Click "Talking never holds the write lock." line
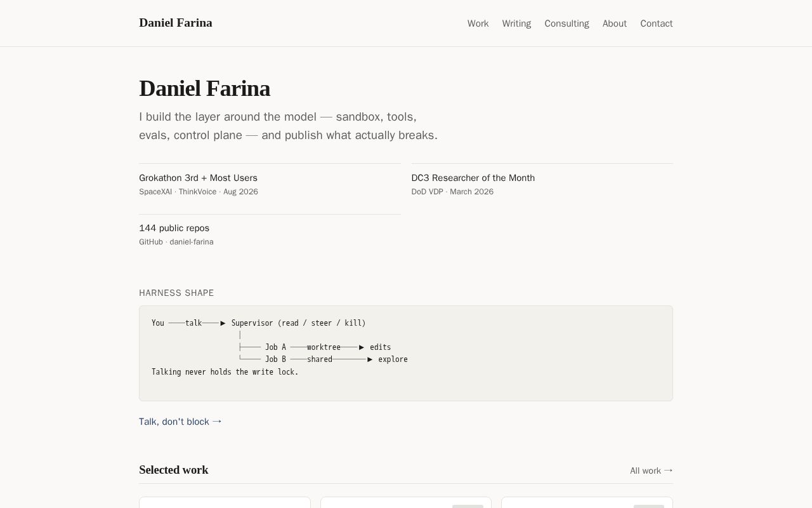 coord(225,372)
